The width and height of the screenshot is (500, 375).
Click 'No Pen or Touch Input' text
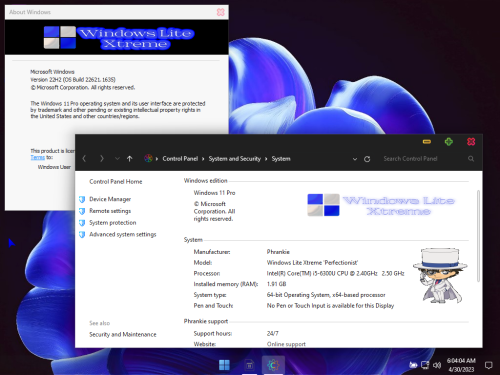(x=330, y=306)
